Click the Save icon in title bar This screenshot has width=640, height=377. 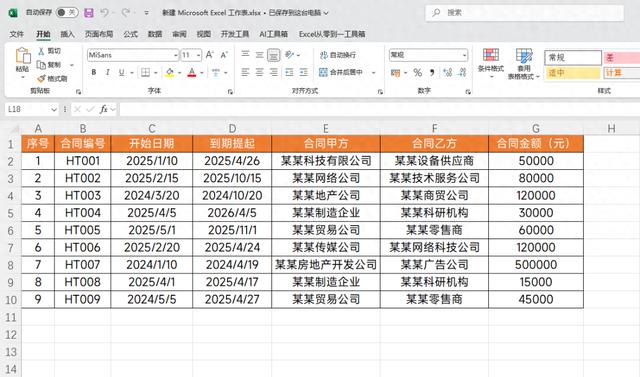coord(89,13)
